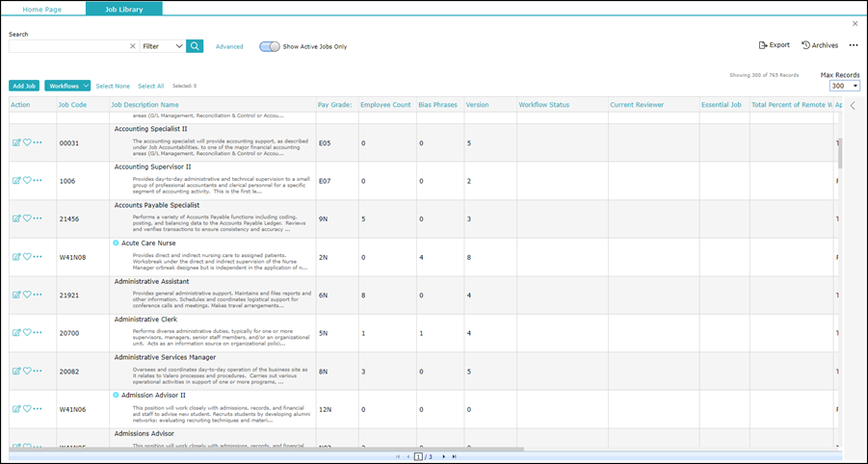868x464 pixels.
Task: Sort by Workflow Status column header
Action: point(543,105)
